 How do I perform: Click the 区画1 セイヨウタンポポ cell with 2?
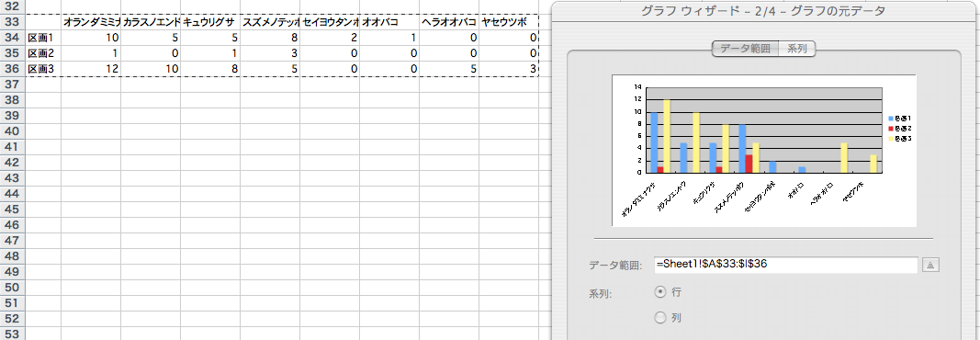(x=330, y=38)
